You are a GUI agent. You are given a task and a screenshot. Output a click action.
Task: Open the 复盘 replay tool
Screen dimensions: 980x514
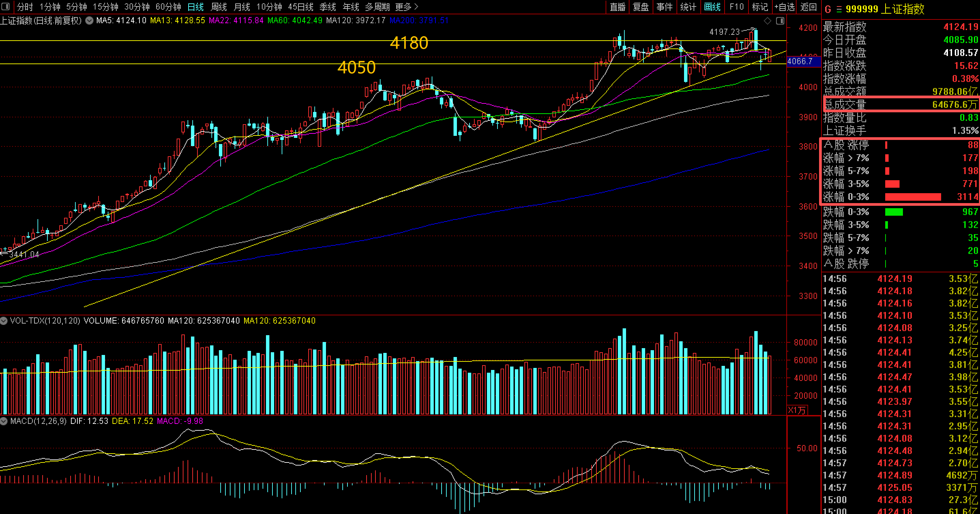click(x=641, y=7)
